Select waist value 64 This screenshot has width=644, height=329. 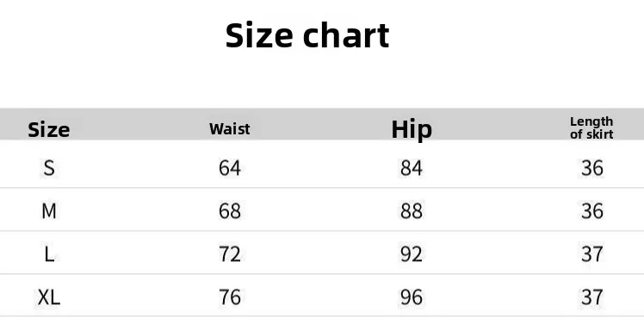point(230,168)
